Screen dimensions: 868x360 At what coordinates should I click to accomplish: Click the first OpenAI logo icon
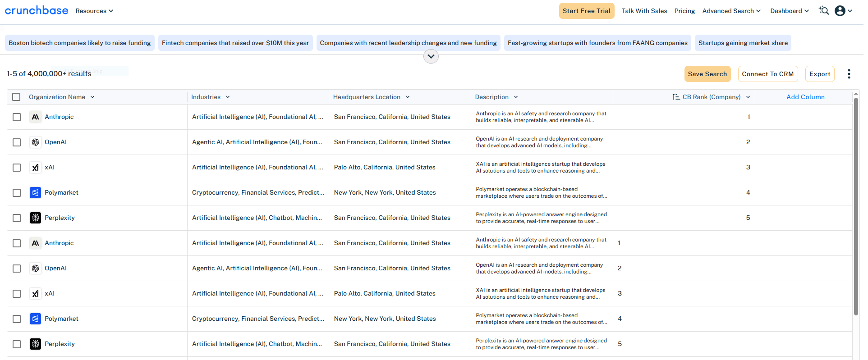[35, 142]
